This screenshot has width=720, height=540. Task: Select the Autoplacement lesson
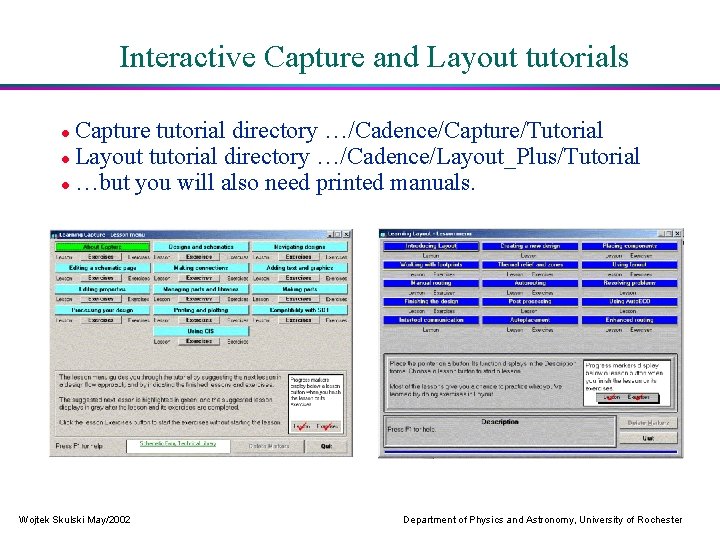pos(530,320)
